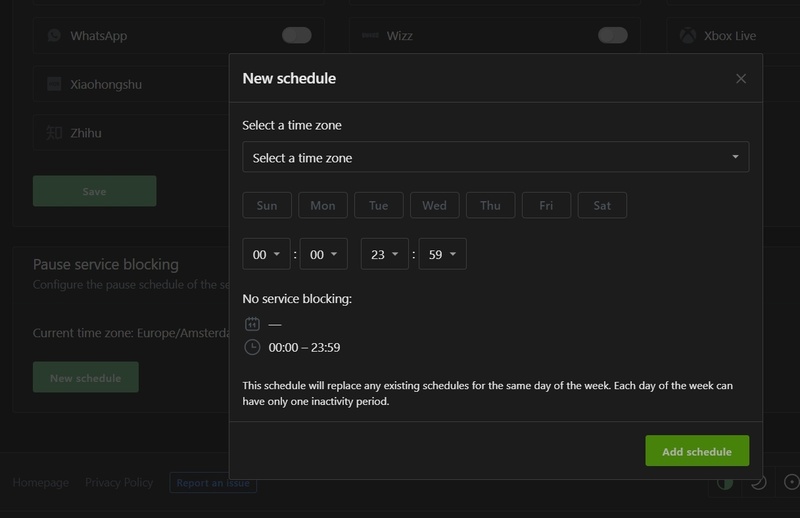800x518 pixels.
Task: Click the calendar icon under No service blocking
Action: coord(252,324)
